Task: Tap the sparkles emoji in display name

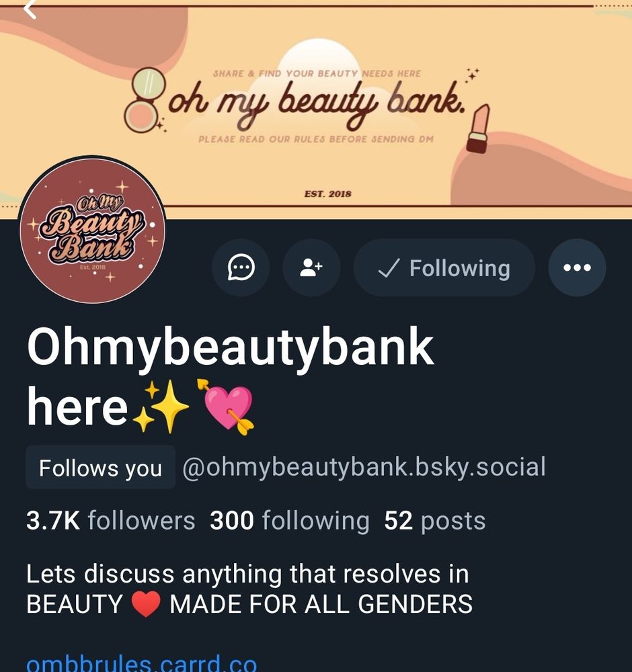Action: (x=161, y=407)
